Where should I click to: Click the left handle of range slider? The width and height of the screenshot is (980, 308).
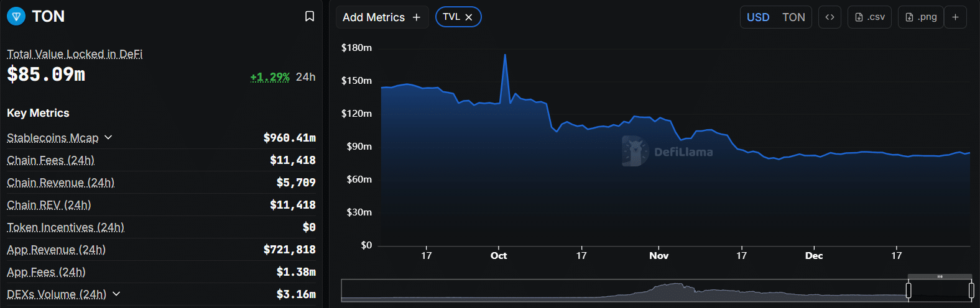[908, 290]
